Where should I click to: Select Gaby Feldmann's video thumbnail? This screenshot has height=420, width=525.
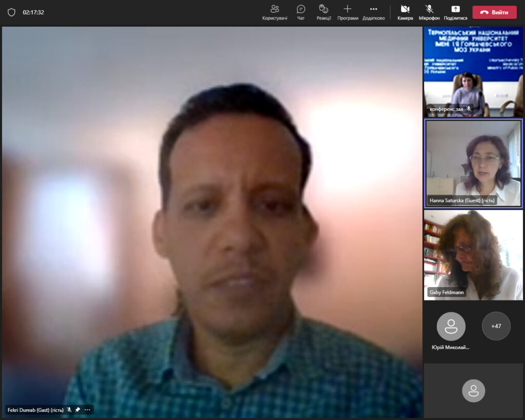[x=473, y=254]
